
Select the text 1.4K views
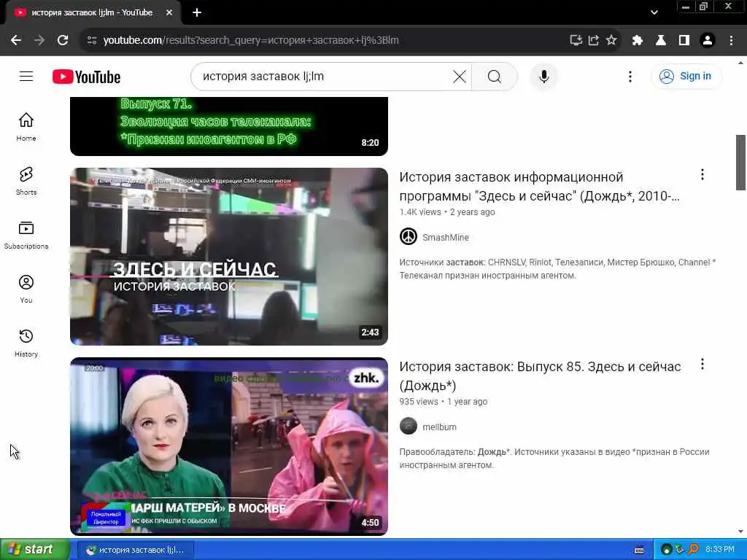click(420, 212)
